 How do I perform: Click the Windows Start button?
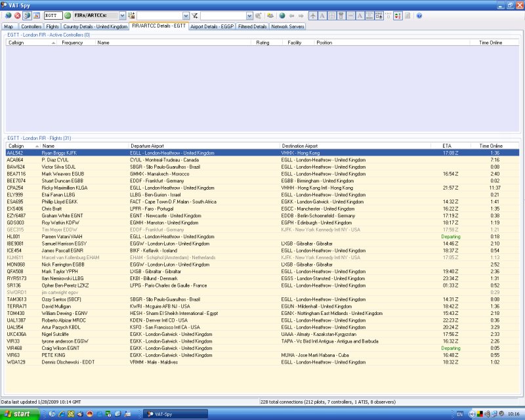click(x=18, y=414)
